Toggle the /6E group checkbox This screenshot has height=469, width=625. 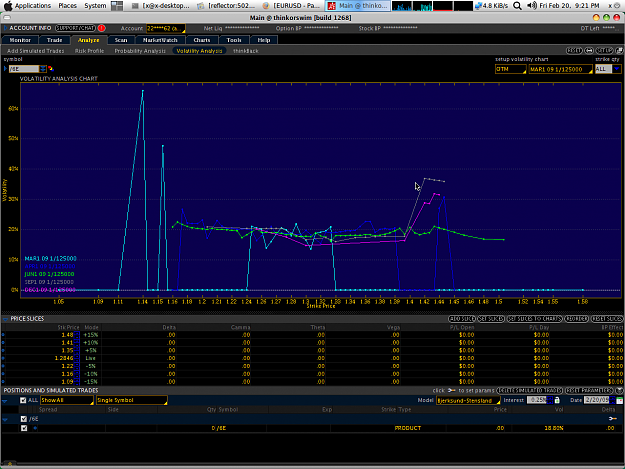pos(24,419)
